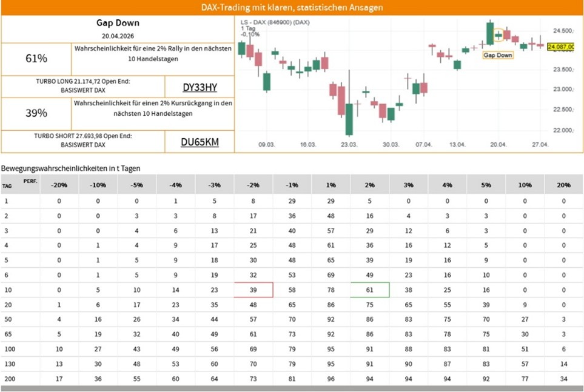Select the red-outlined 39 cell in table
Image resolution: width=584 pixels, height=392 pixels.
(253, 290)
